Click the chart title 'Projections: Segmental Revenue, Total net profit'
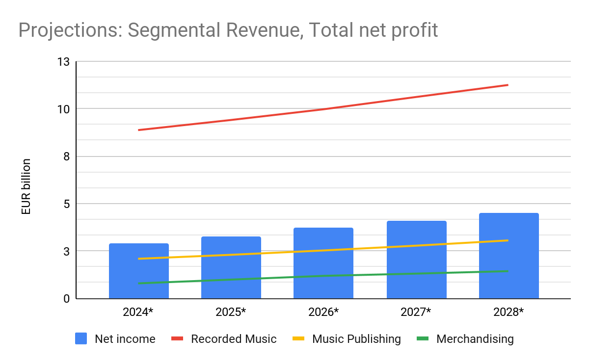 [228, 31]
